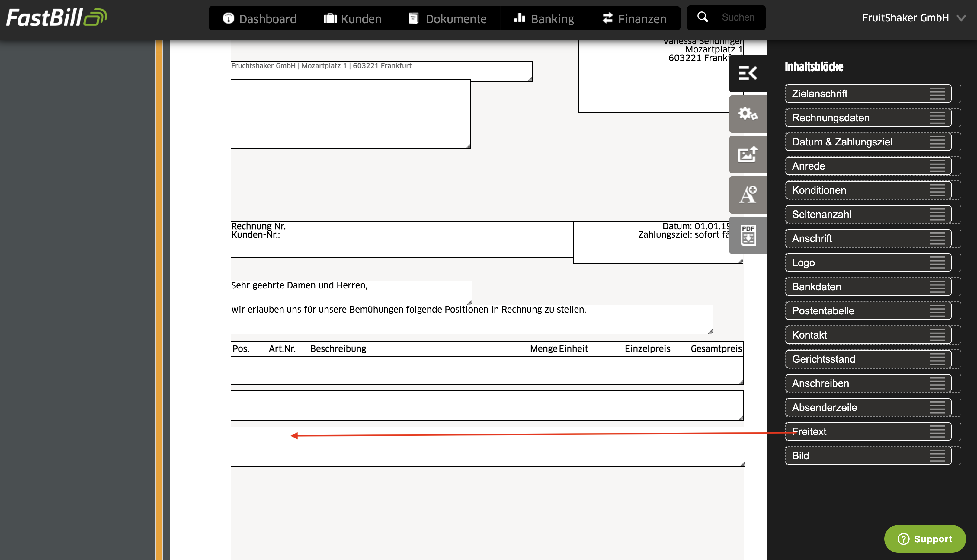Click drag handle icon on Anschrift block
977x560 pixels.
(x=937, y=238)
